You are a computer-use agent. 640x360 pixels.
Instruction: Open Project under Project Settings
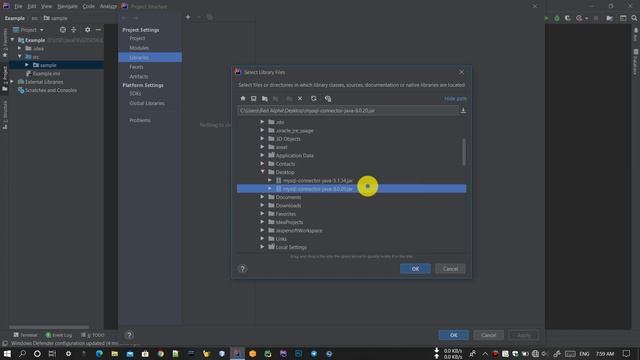click(137, 38)
